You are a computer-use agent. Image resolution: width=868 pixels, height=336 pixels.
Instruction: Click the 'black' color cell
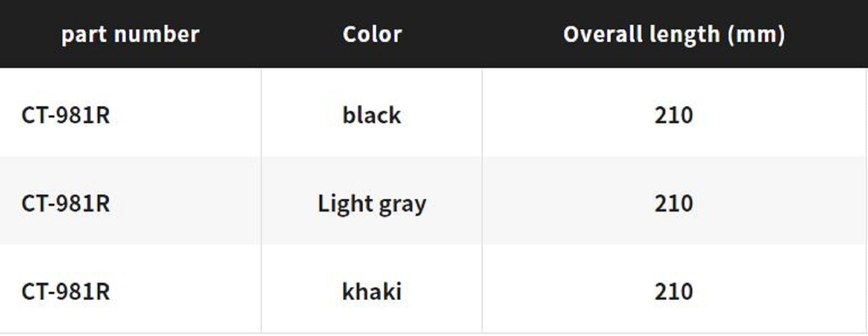[372, 115]
